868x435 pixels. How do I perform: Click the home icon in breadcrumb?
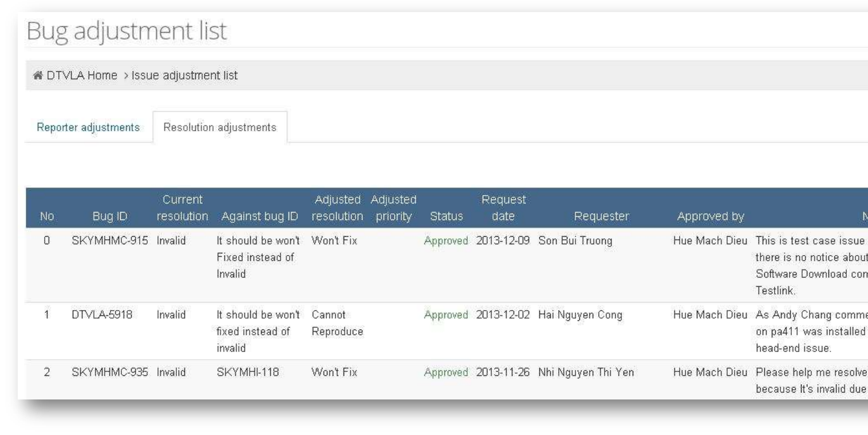pyautogui.click(x=38, y=76)
